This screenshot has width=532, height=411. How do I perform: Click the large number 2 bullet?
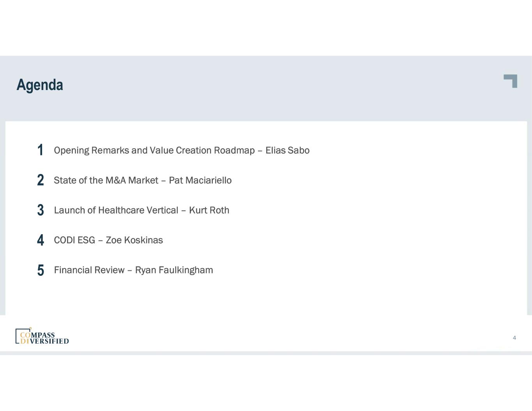click(x=40, y=180)
